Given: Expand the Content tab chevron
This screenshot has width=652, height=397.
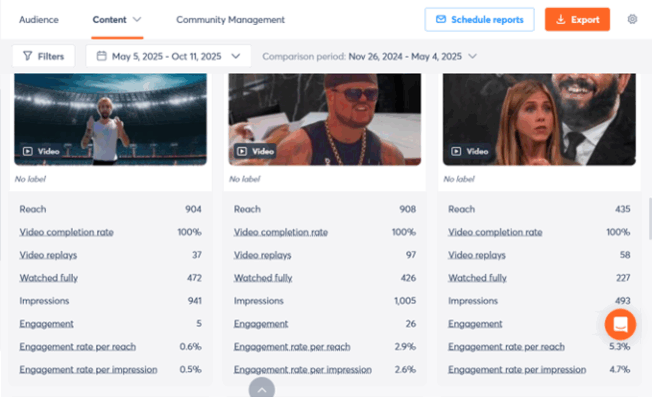Looking at the screenshot, I should click(x=137, y=20).
